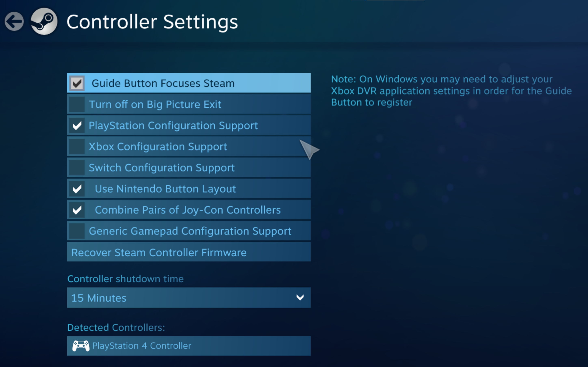Click the Guide Button Focuses Steam label
The height and width of the screenshot is (367, 588).
[163, 83]
